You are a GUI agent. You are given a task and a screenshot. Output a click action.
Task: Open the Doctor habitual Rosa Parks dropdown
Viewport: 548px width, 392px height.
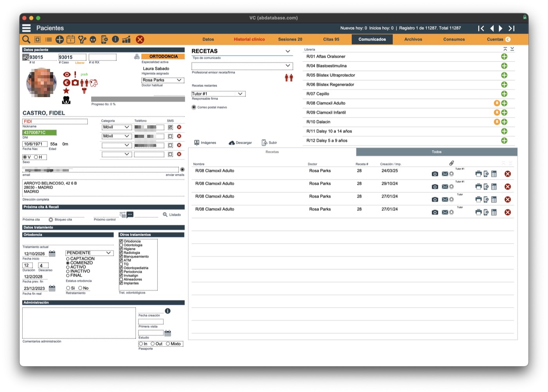tap(163, 80)
